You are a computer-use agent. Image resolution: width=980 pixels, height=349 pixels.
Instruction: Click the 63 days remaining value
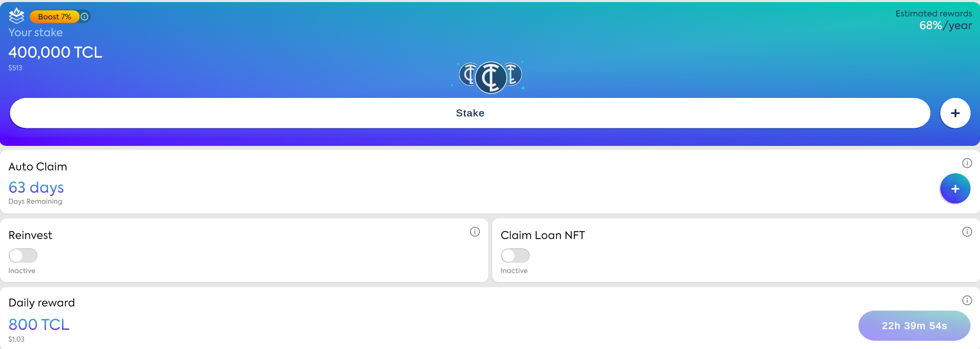pyautogui.click(x=36, y=187)
